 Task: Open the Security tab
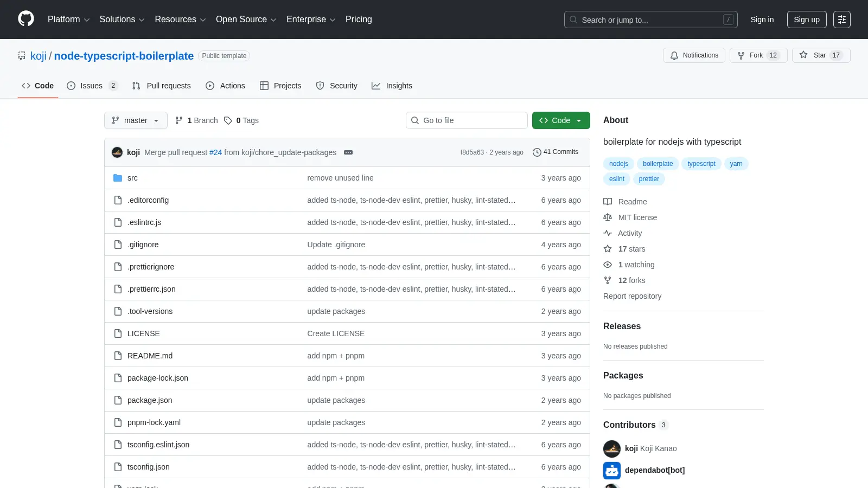(336, 86)
